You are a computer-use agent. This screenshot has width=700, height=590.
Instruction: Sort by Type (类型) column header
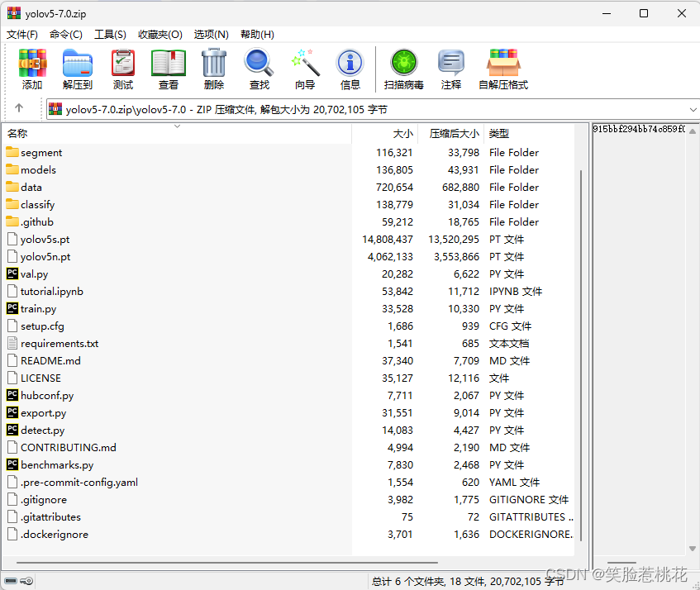[529, 133]
